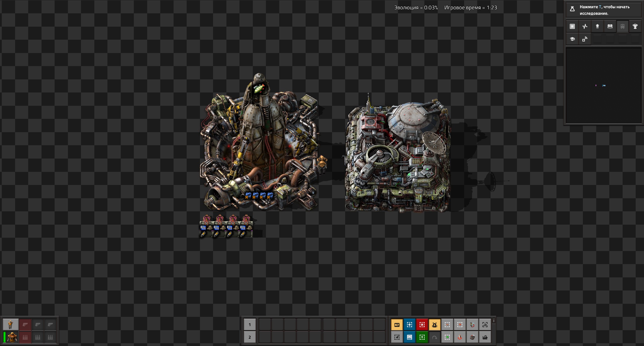Open remote view signal icon

(x=585, y=39)
